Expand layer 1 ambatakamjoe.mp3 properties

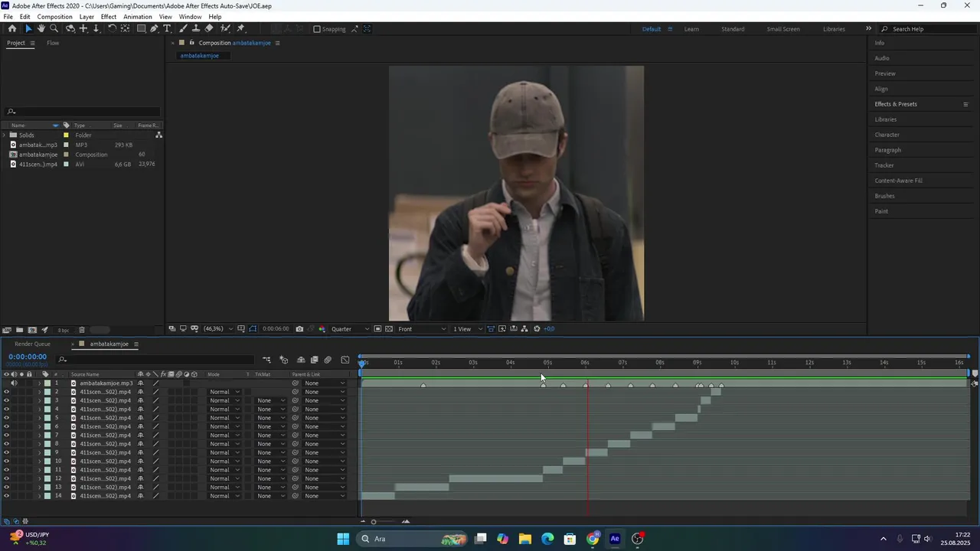pos(39,383)
